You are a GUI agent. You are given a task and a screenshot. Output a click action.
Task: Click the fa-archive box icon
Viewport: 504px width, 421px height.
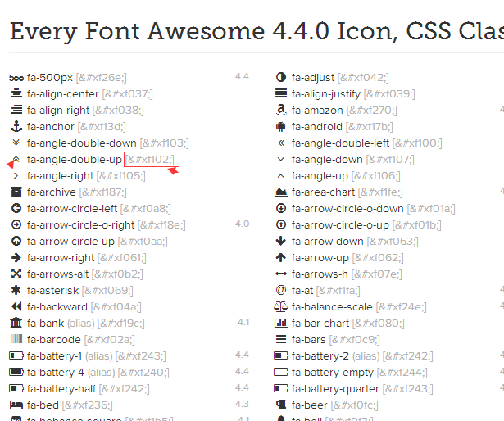(16, 192)
